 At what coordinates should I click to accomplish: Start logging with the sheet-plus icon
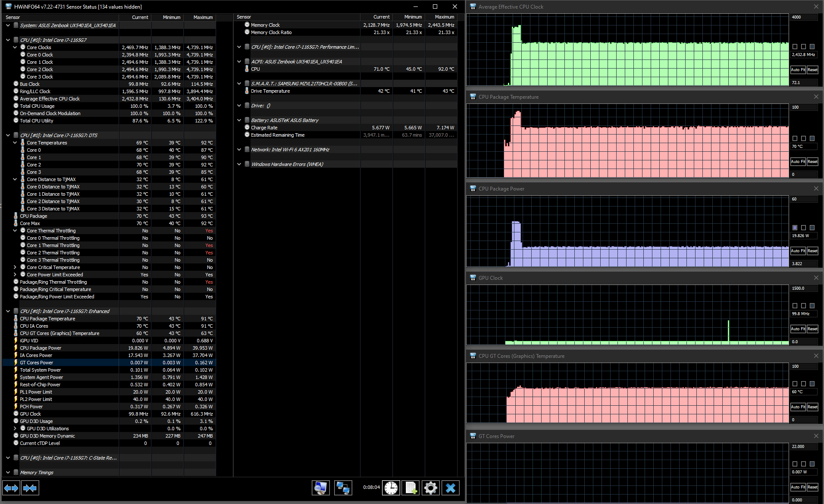410,488
